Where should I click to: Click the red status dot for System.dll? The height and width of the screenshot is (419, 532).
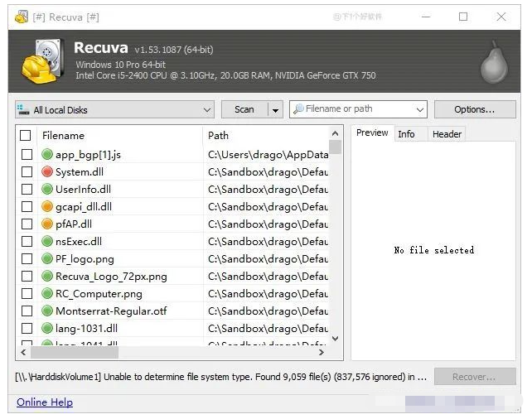[x=47, y=172]
